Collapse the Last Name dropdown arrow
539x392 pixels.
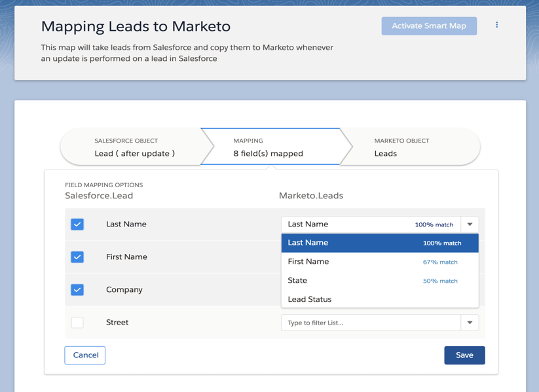pyautogui.click(x=470, y=224)
